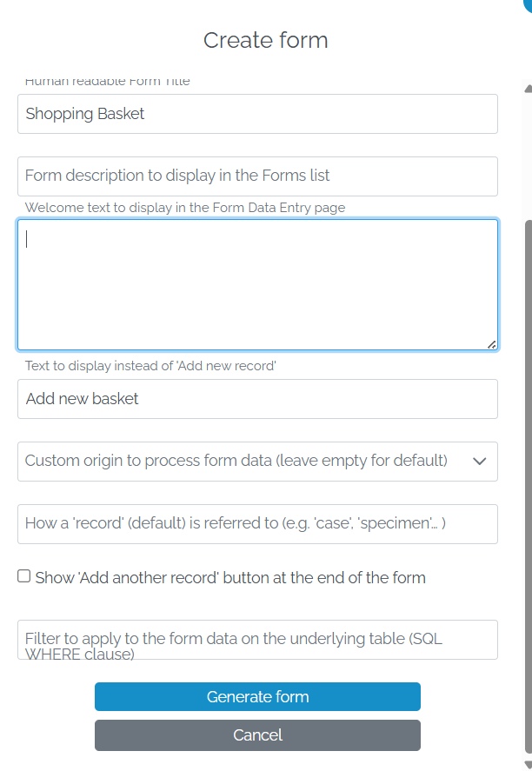Click the textarea resize handle corner grip
Viewport: 532px width, 771px height.
click(491, 342)
